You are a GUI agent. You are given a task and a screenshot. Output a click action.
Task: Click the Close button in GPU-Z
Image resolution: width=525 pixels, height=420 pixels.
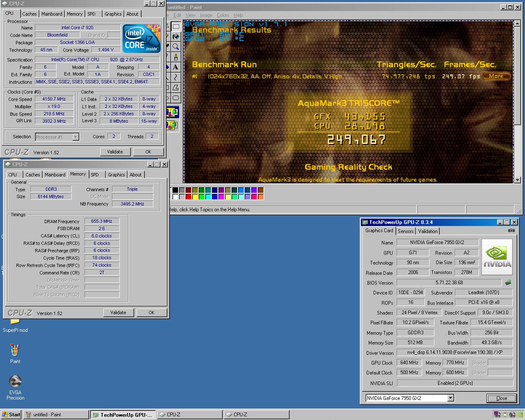tap(502, 398)
